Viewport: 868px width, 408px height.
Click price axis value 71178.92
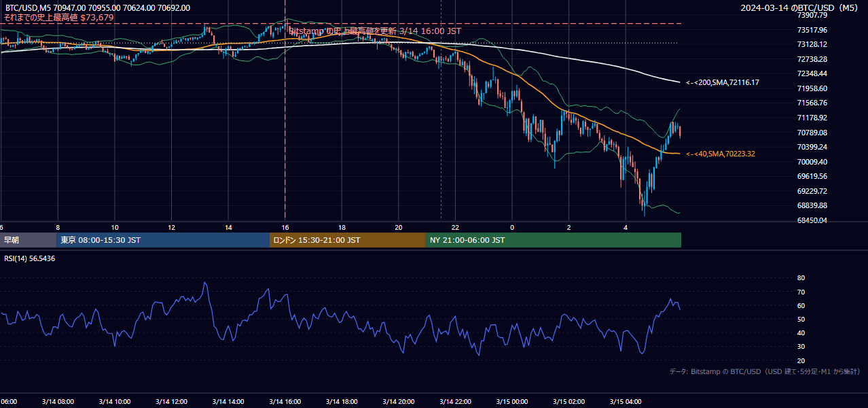(812, 118)
